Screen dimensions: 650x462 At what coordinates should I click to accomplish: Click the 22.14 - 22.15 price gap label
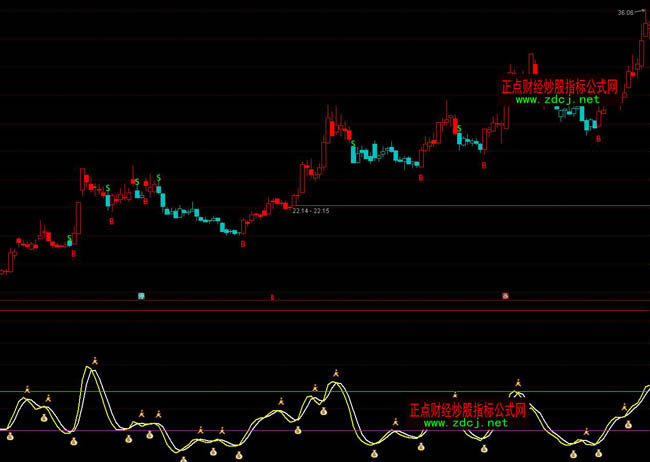pos(310,211)
